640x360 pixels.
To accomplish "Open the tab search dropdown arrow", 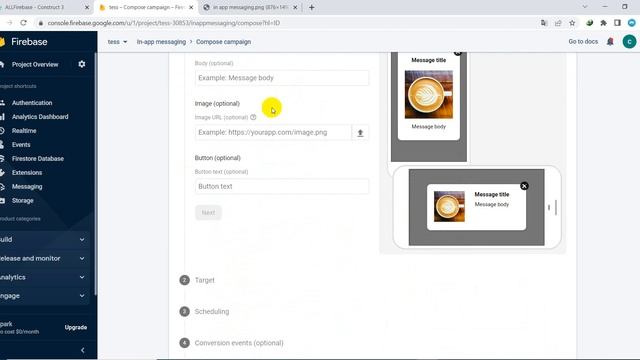I will click(x=585, y=7).
